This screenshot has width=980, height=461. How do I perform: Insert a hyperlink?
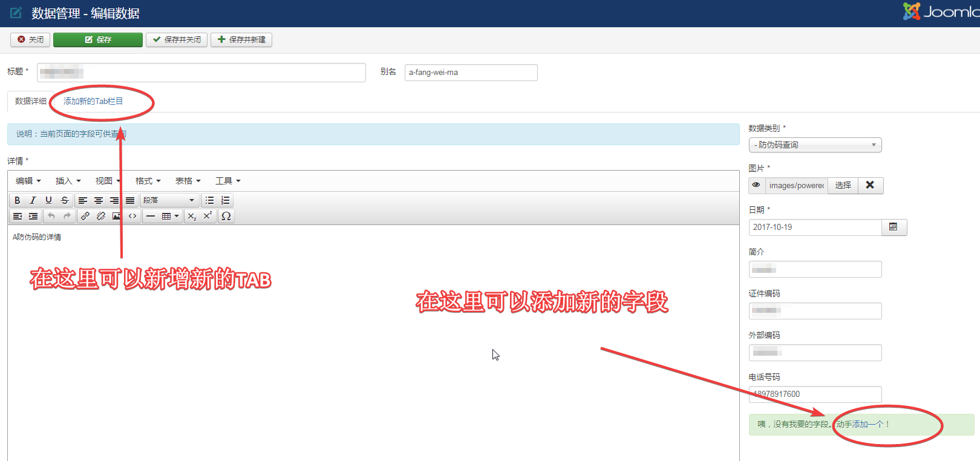(85, 216)
